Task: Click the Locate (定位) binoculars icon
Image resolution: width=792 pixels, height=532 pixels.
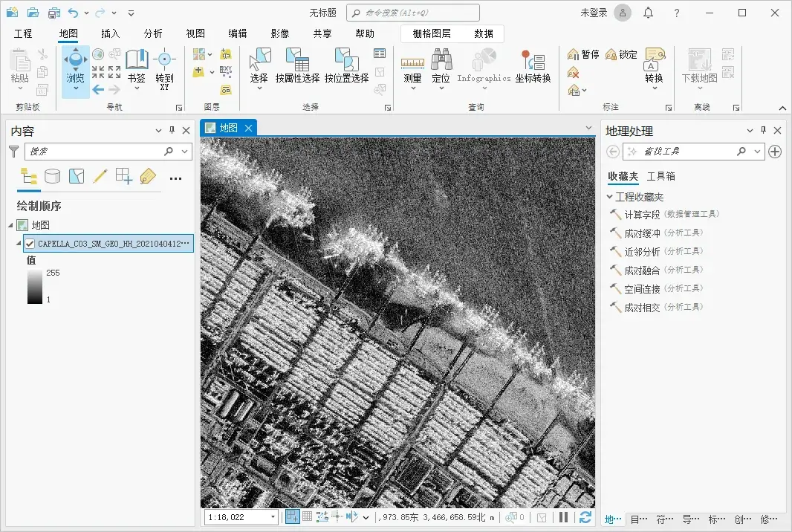Action: pos(441,59)
